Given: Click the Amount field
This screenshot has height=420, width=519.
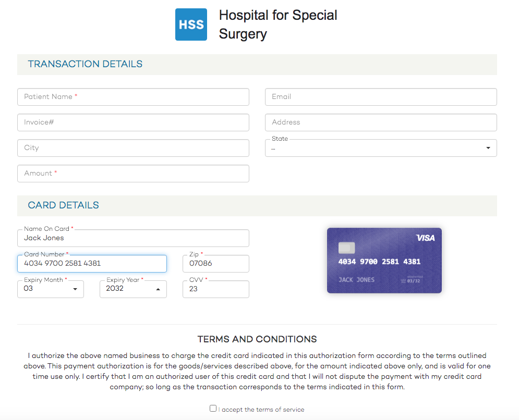Looking at the screenshot, I should [x=133, y=174].
